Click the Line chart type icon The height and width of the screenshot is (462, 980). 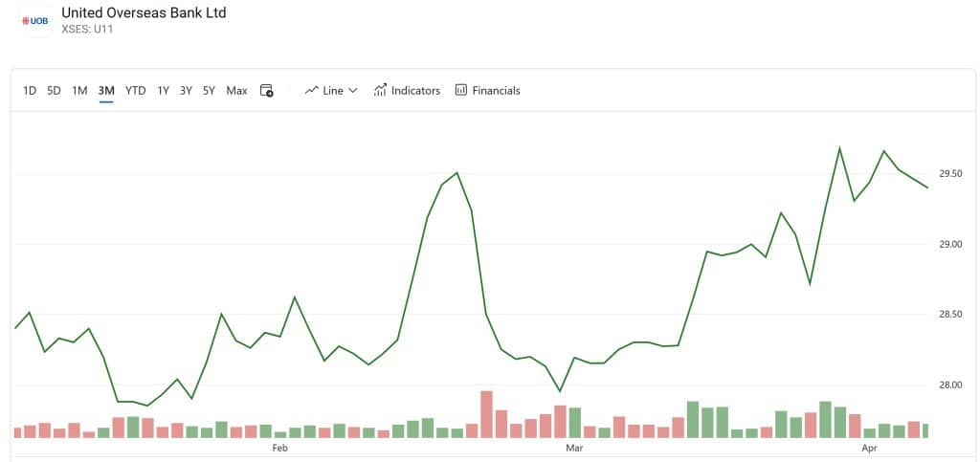312,91
